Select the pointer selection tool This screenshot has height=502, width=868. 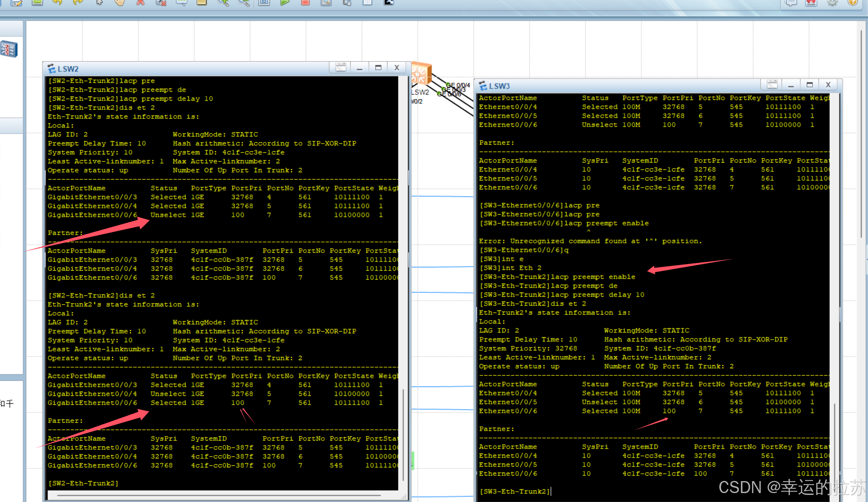coord(99,2)
